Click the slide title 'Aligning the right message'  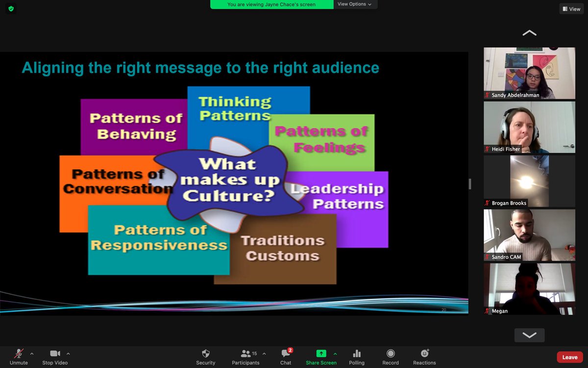click(200, 67)
